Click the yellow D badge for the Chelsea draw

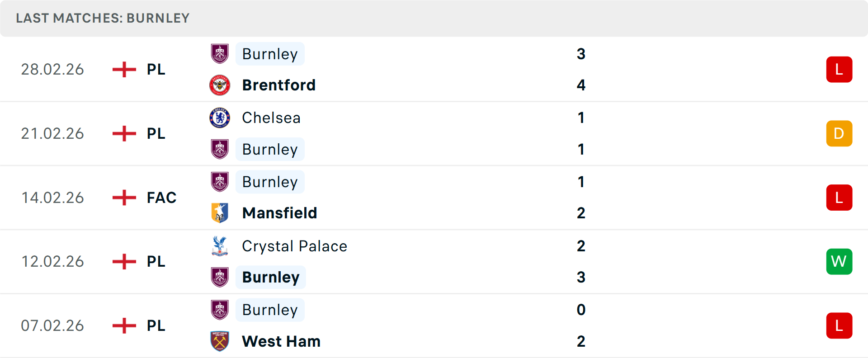click(840, 133)
